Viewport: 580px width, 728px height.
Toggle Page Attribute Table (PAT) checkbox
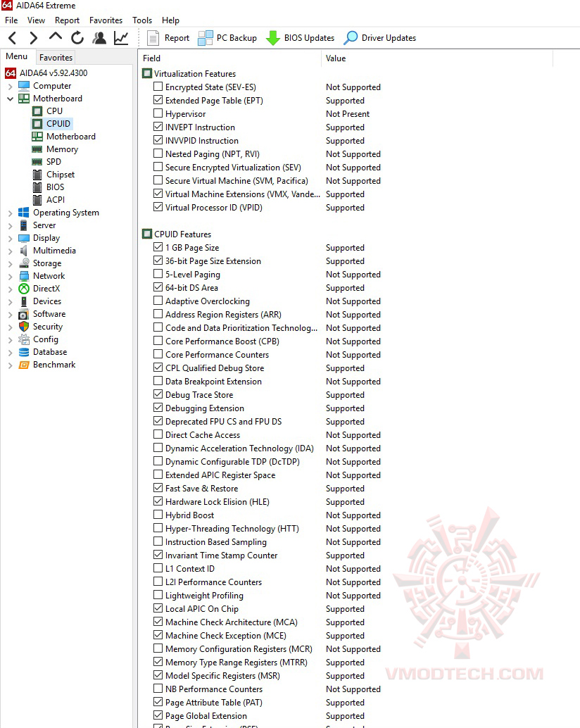point(158,702)
